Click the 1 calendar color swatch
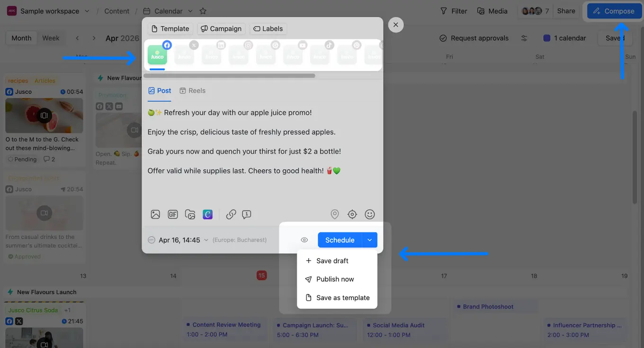Image resolution: width=644 pixels, height=348 pixels. pyautogui.click(x=547, y=38)
